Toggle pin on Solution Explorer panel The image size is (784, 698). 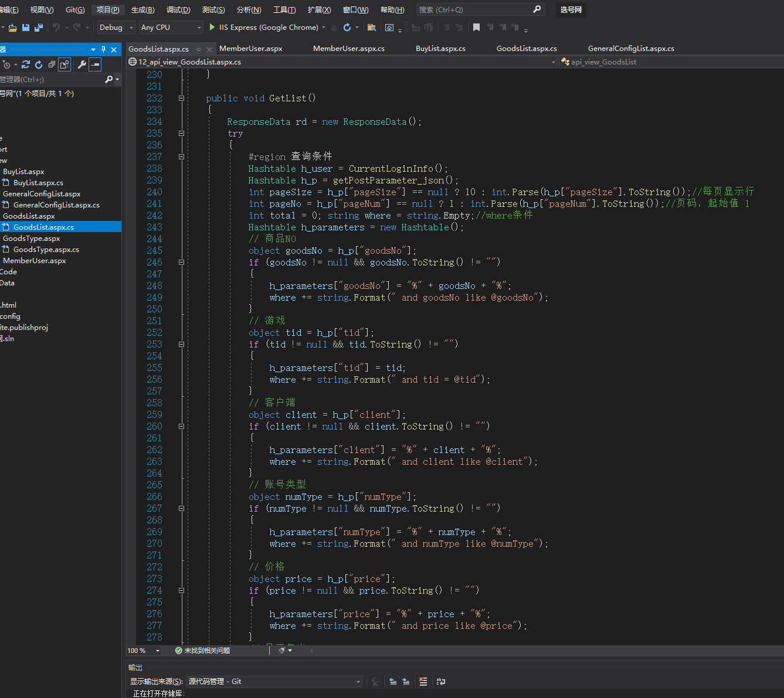[x=103, y=49]
